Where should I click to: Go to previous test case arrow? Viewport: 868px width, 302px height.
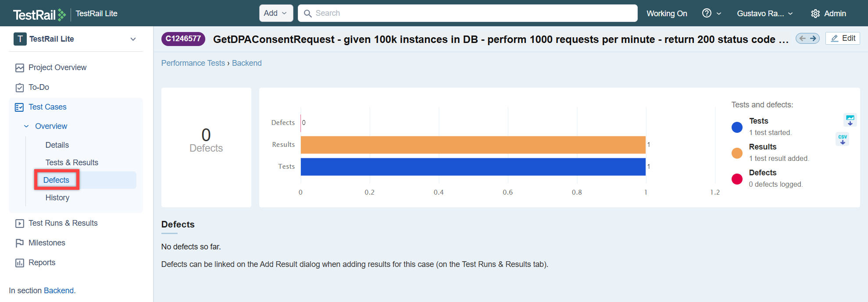tap(802, 39)
